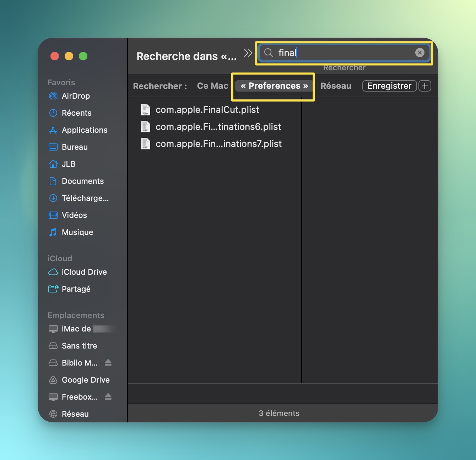Click the Documents sidebar icon
Screen dimensions: 476x460
tap(53, 181)
